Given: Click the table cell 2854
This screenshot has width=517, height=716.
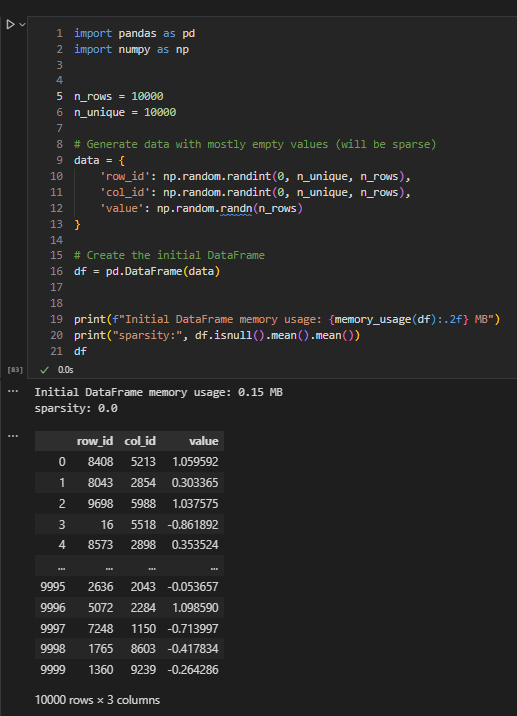Looking at the screenshot, I should [143, 483].
